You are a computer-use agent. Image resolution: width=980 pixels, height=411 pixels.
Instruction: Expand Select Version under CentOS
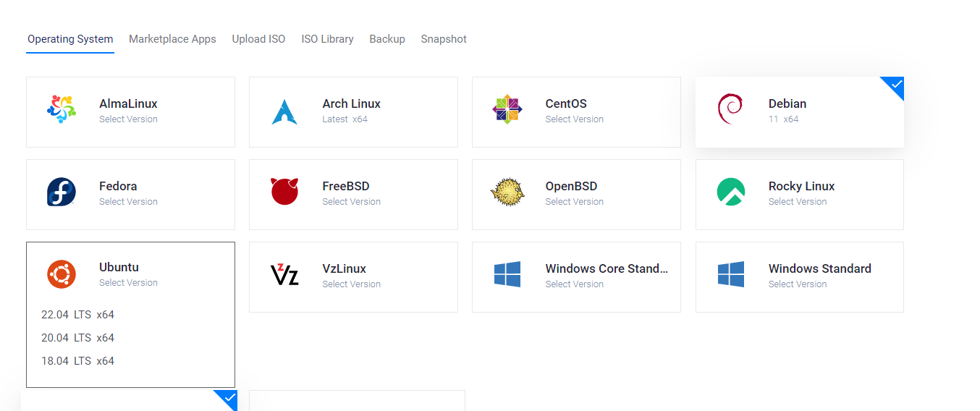[575, 119]
